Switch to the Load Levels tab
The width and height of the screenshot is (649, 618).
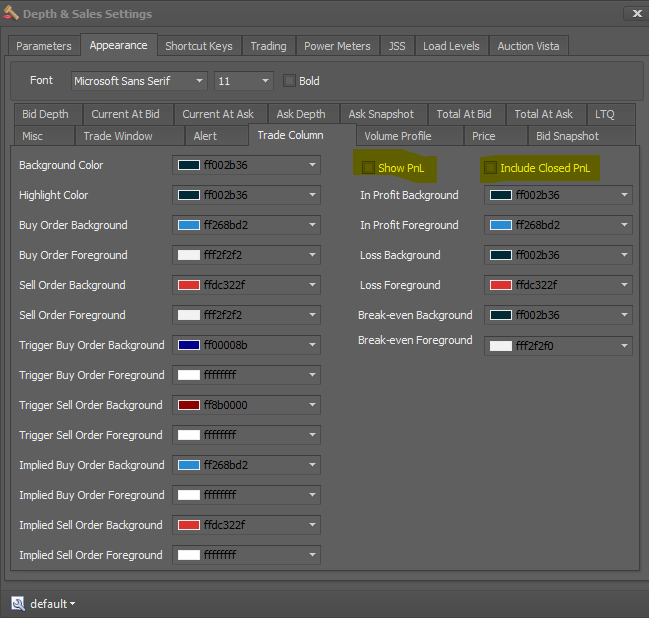point(451,46)
